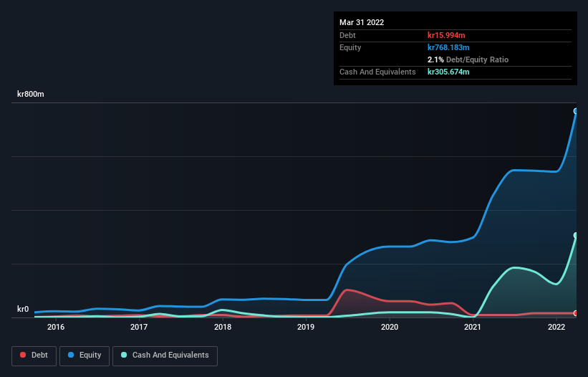Image resolution: width=588 pixels, height=377 pixels.
Task: Toggle the Cash And Equivalents legend button
Action: point(165,355)
